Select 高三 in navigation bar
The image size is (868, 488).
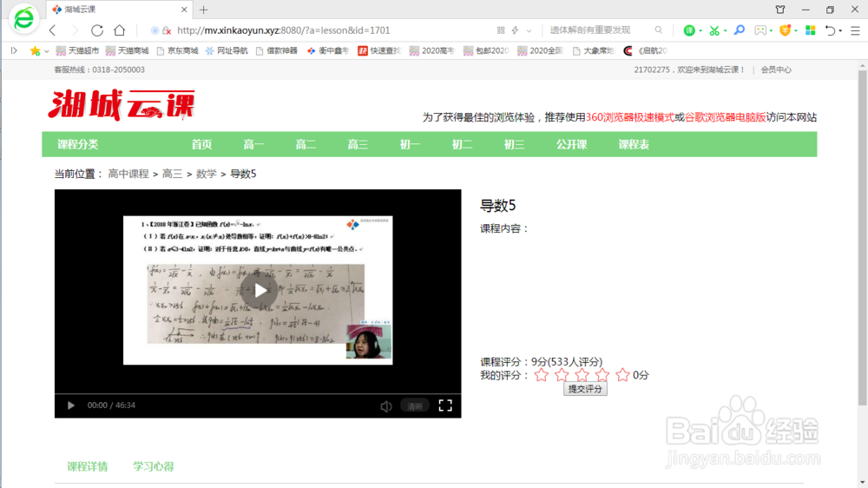(358, 144)
